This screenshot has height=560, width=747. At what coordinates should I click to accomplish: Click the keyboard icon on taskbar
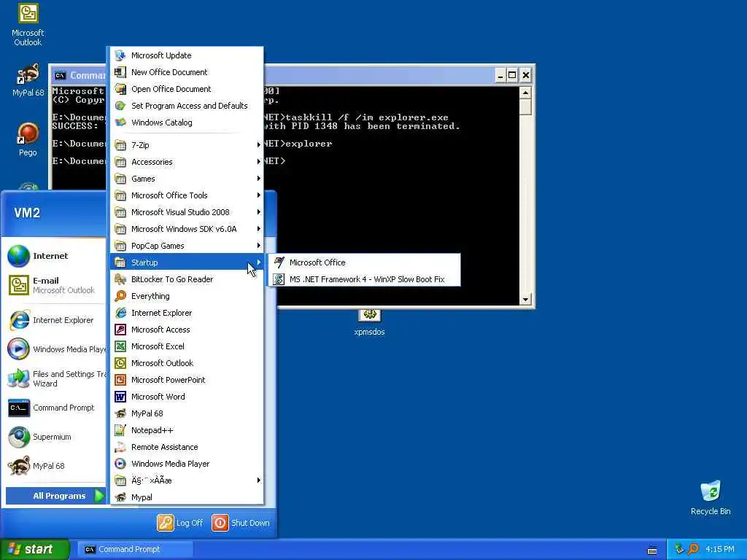pyautogui.click(x=652, y=551)
